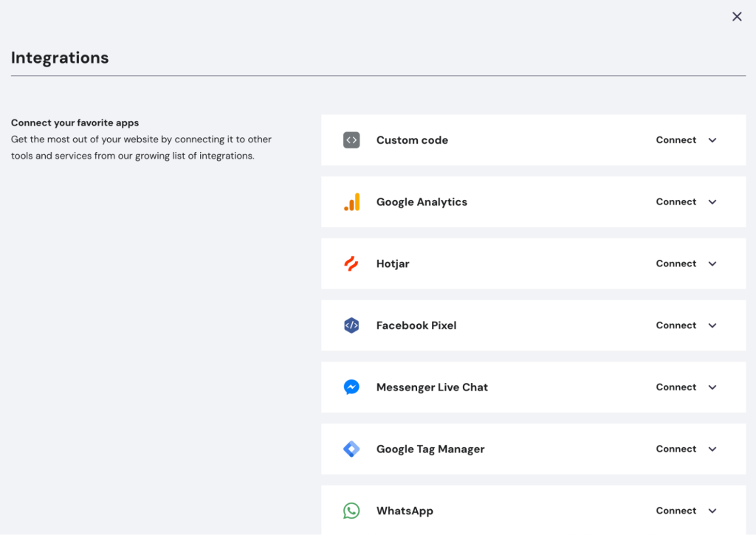Image resolution: width=756 pixels, height=535 pixels.
Task: Connect Google Analytics to the website
Action: click(676, 201)
